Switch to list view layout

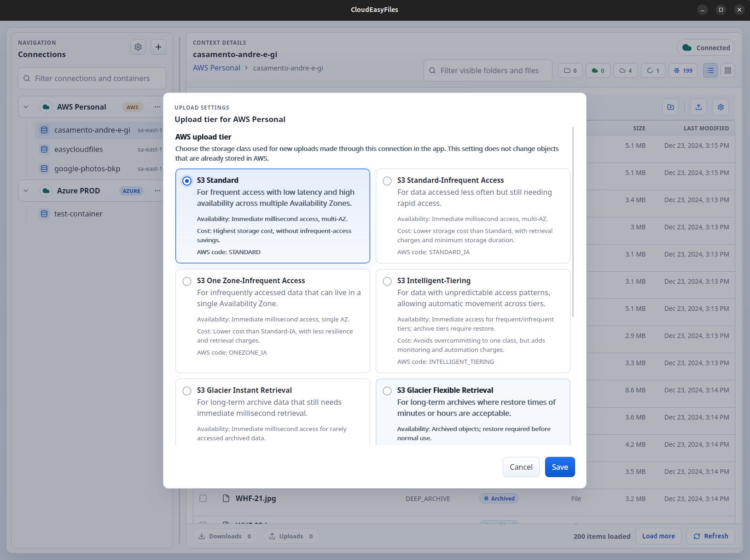click(x=710, y=70)
